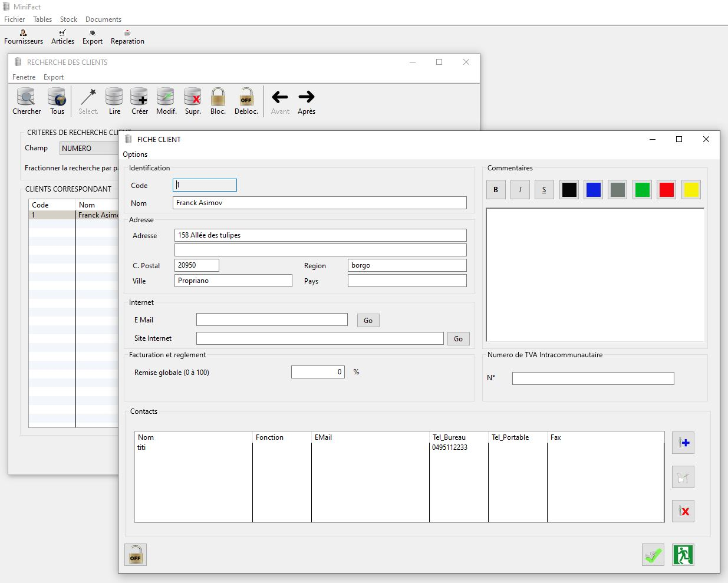Open the Stock menu
The image size is (728, 583).
[68, 19]
